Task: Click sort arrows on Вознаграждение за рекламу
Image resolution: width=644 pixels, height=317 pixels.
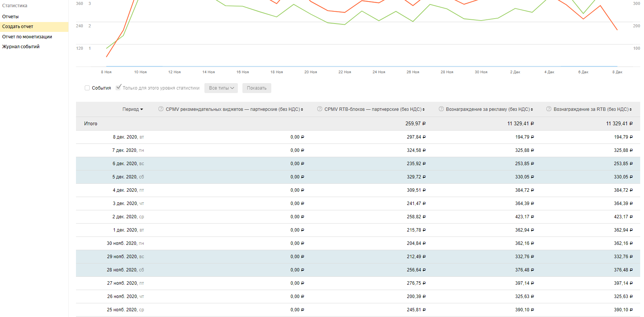Action: (x=532, y=110)
